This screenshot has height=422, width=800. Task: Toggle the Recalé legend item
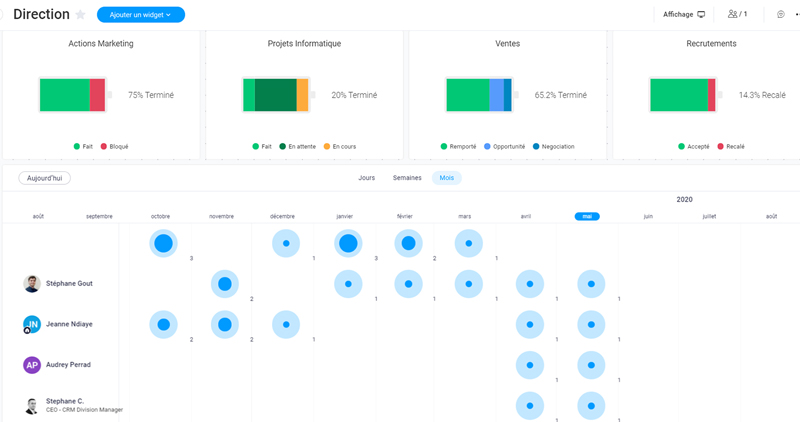coord(731,146)
